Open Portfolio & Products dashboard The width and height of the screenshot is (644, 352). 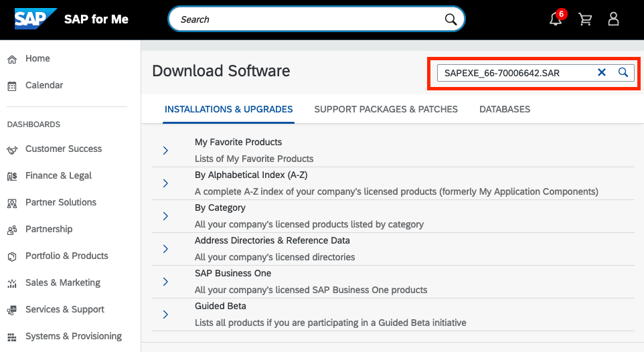[x=66, y=256]
